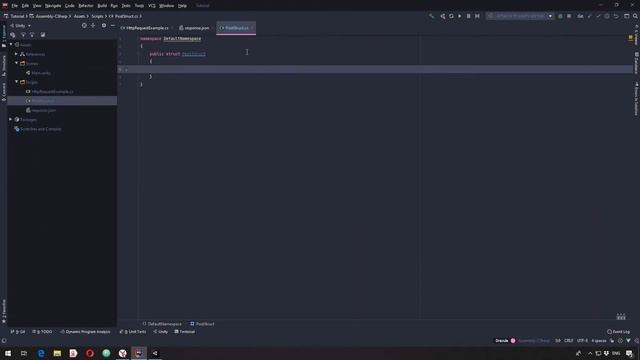Collapse the Assets root node
Viewport: 640px width, 360px height.
(x=11, y=44)
